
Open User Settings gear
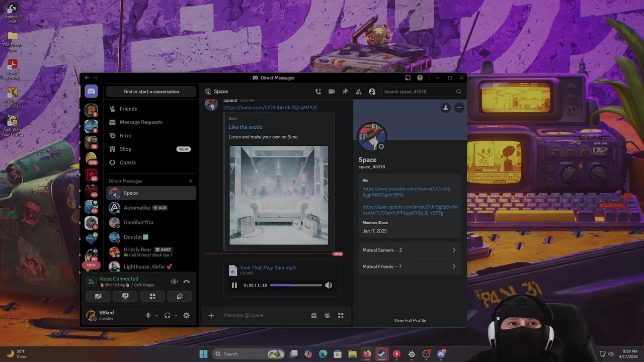[187, 315]
